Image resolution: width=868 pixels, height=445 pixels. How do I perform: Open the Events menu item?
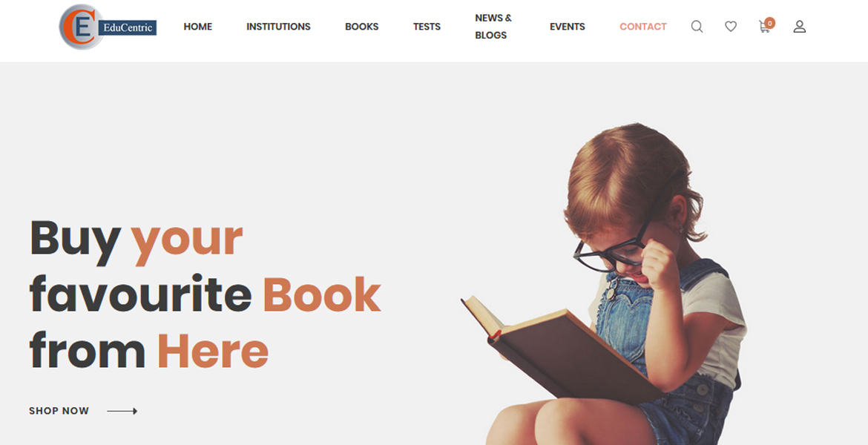568,27
